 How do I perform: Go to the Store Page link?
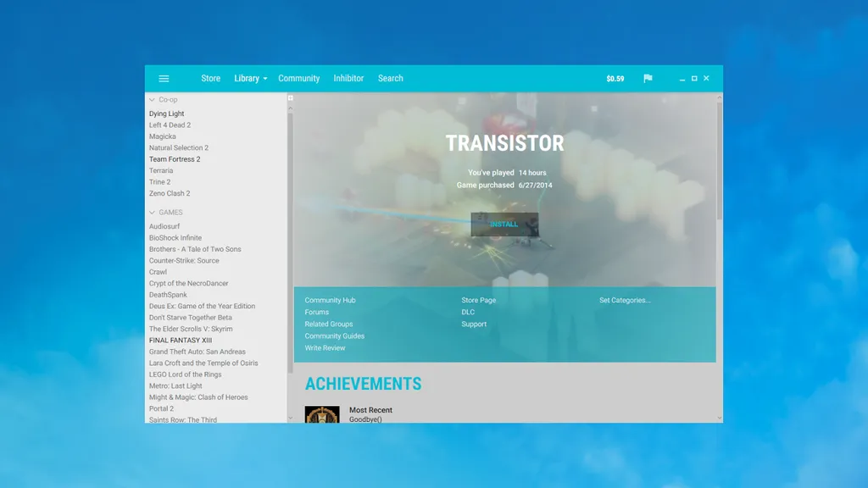coord(479,300)
